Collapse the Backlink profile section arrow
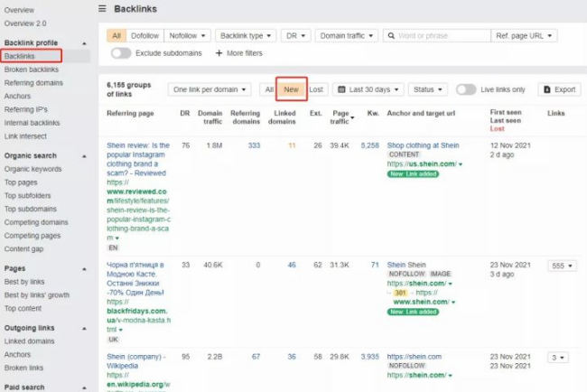The image size is (587, 392). tap(84, 42)
